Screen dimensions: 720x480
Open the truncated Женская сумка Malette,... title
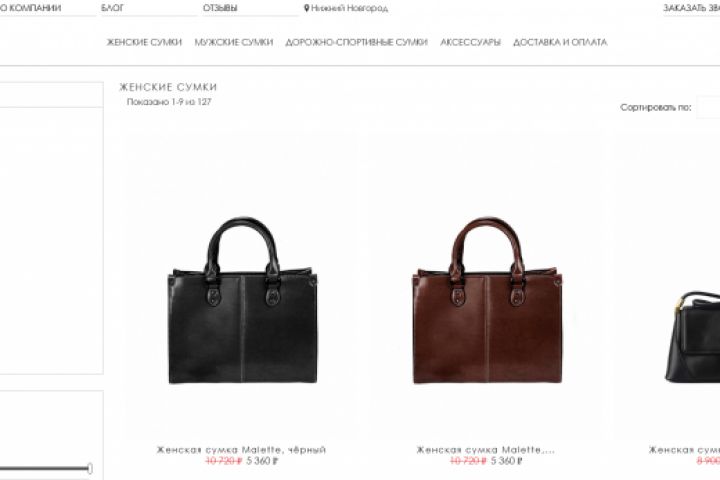click(x=486, y=450)
